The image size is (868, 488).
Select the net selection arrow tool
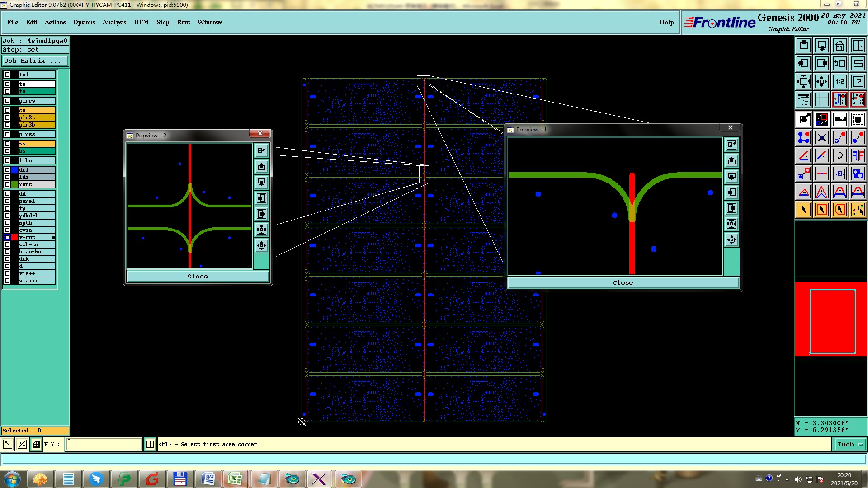coord(858,210)
